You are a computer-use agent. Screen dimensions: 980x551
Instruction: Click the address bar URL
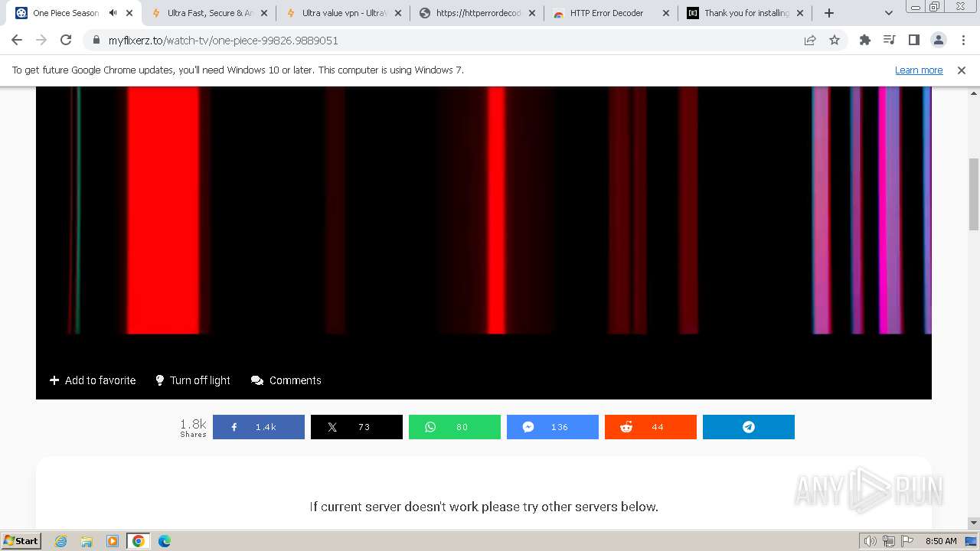pyautogui.click(x=223, y=41)
